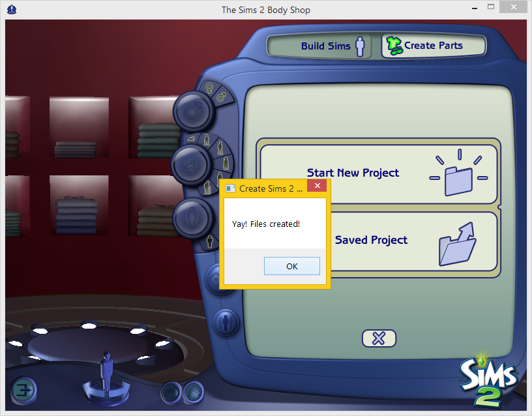Viewport: 532px width, 416px height.
Task: Click the open folder arrow icon
Action: [458, 245]
